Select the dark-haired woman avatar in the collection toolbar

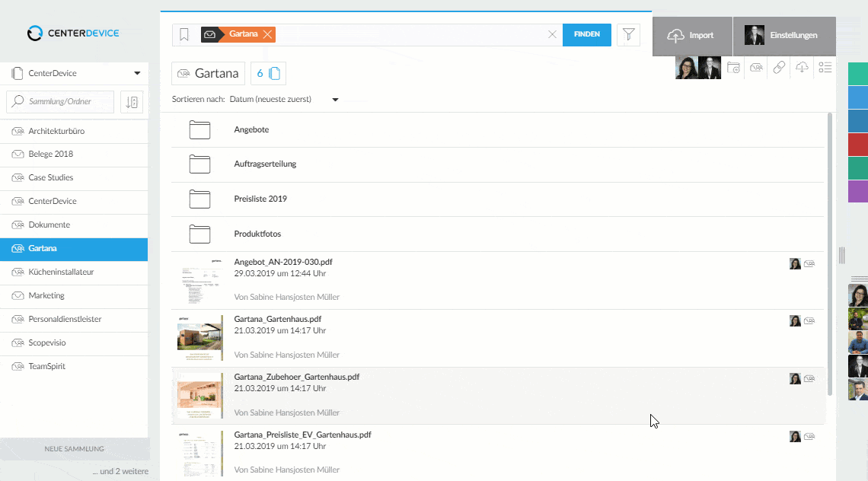click(x=687, y=68)
